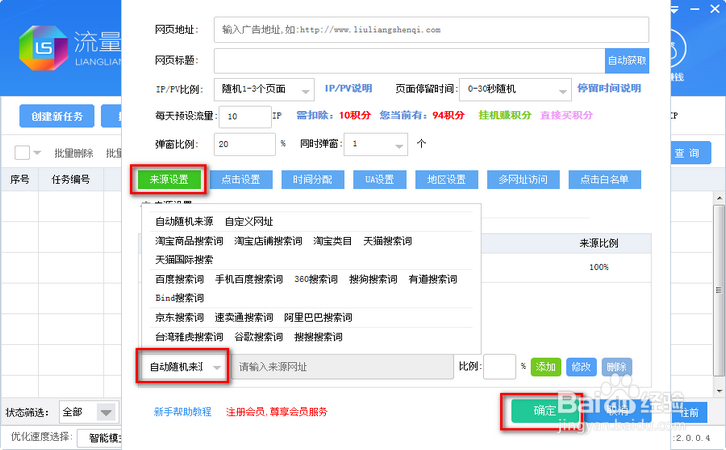
Task: Switch to the 时间分配 tab
Action: click(313, 180)
